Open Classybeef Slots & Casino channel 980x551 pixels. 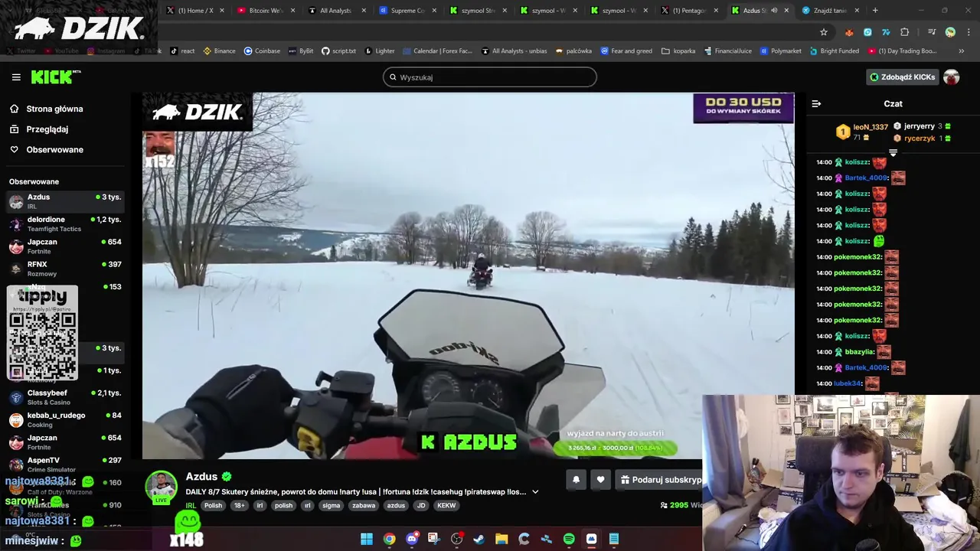pyautogui.click(x=65, y=397)
